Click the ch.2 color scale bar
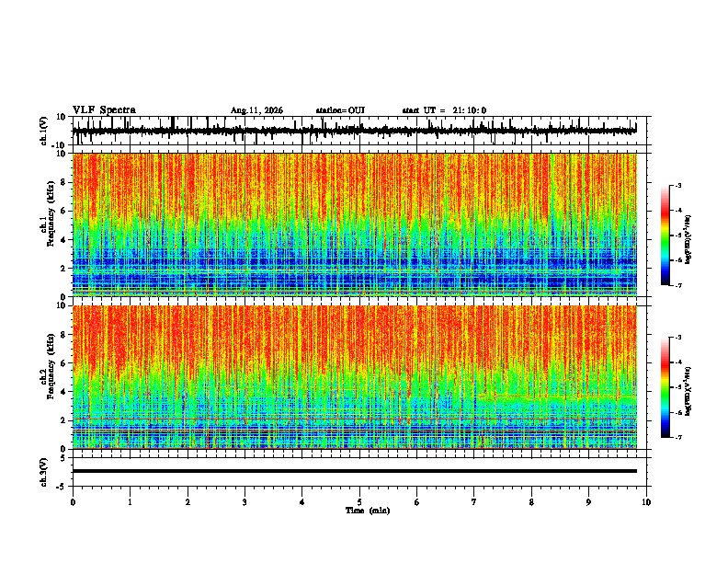 (665, 387)
